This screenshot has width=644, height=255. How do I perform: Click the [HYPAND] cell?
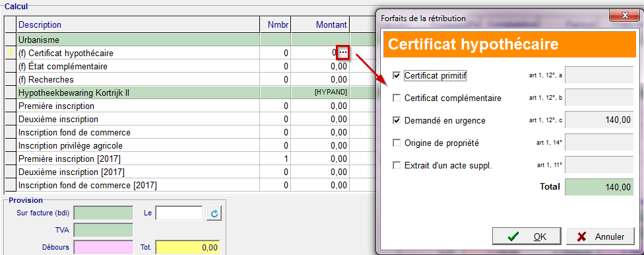pos(321,93)
